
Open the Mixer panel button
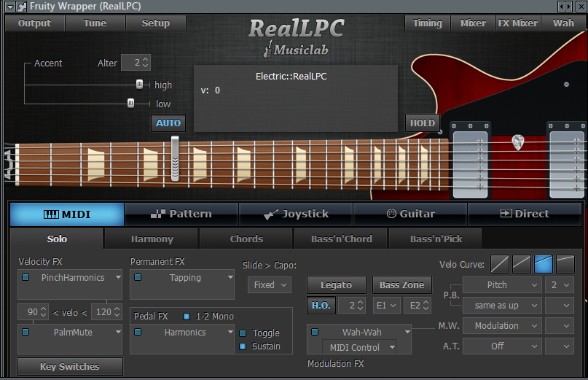(x=473, y=23)
